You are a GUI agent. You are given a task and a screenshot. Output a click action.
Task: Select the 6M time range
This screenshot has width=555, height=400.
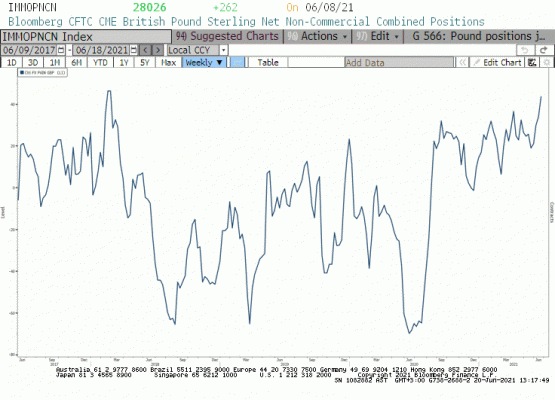click(x=76, y=62)
